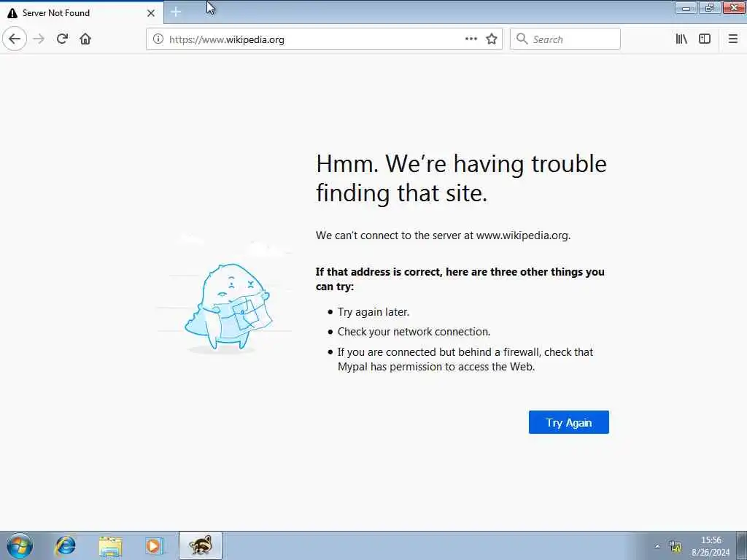This screenshot has width=747, height=560.
Task: Go back to the previous page
Action: 15,39
